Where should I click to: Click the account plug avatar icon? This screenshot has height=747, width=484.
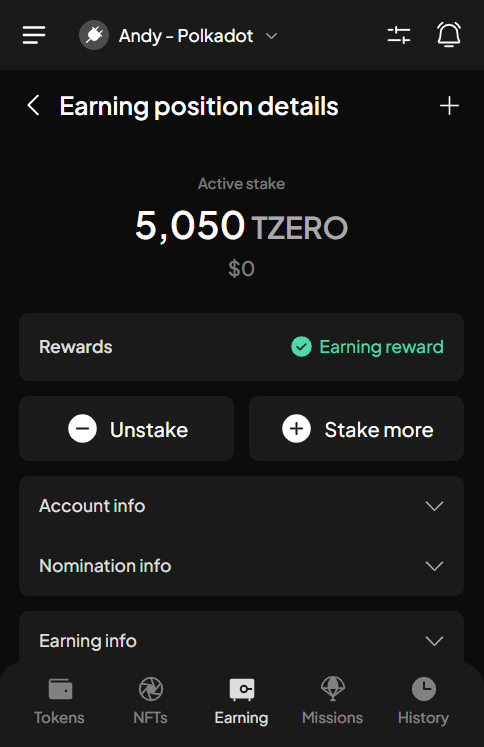click(94, 35)
